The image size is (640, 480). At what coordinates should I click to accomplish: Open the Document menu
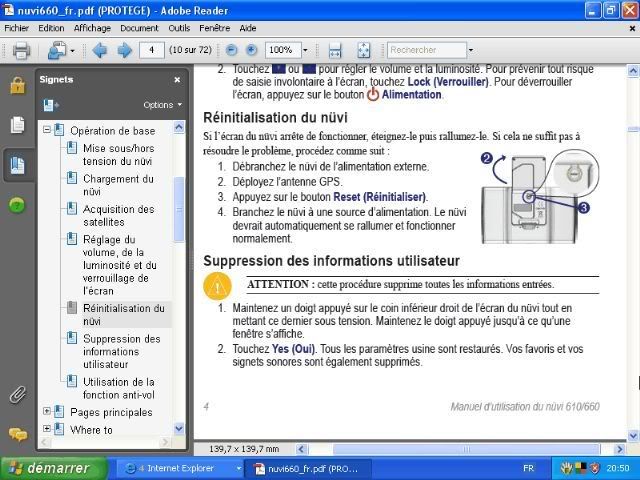[x=139, y=28]
